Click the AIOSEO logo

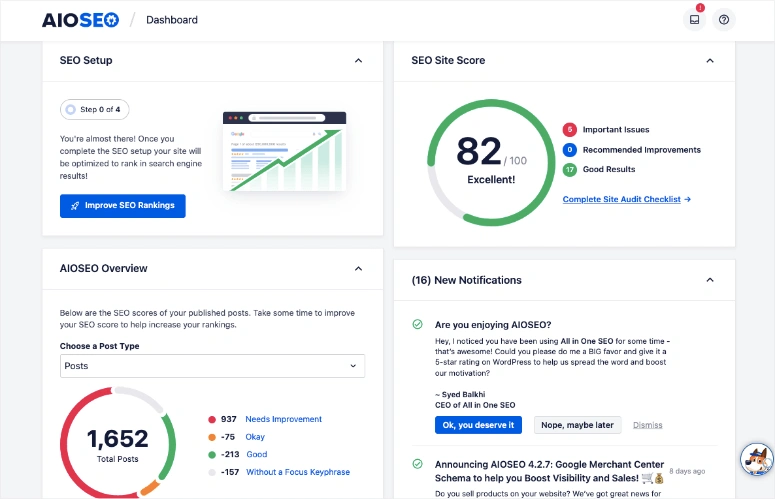pyautogui.click(x=80, y=20)
